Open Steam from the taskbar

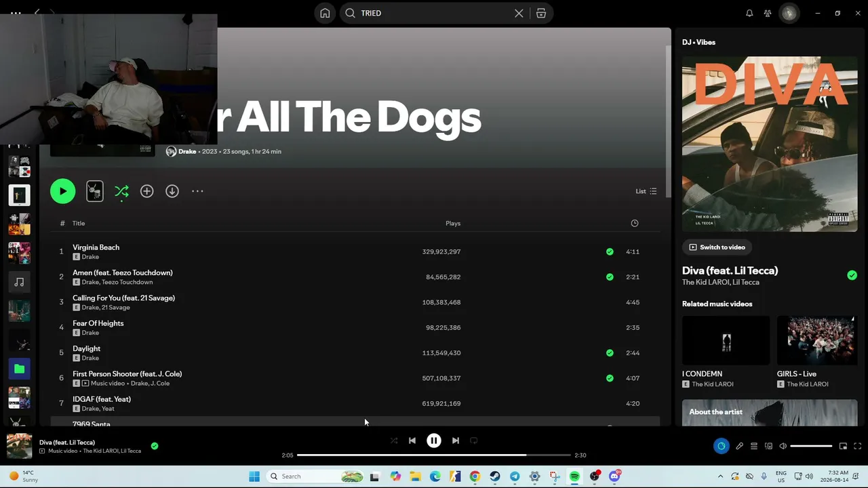pyautogui.click(x=495, y=476)
